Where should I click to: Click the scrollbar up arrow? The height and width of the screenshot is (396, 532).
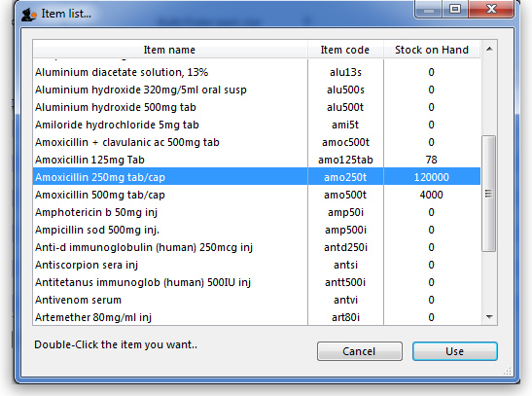pyautogui.click(x=489, y=50)
